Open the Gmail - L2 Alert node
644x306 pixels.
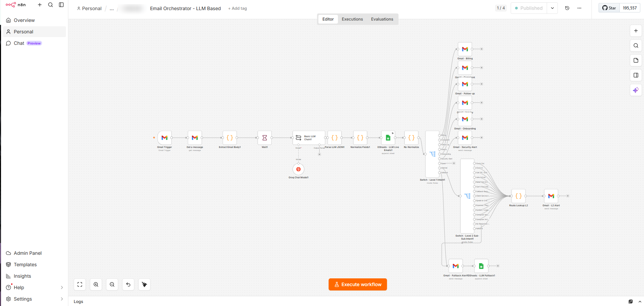[551, 196]
